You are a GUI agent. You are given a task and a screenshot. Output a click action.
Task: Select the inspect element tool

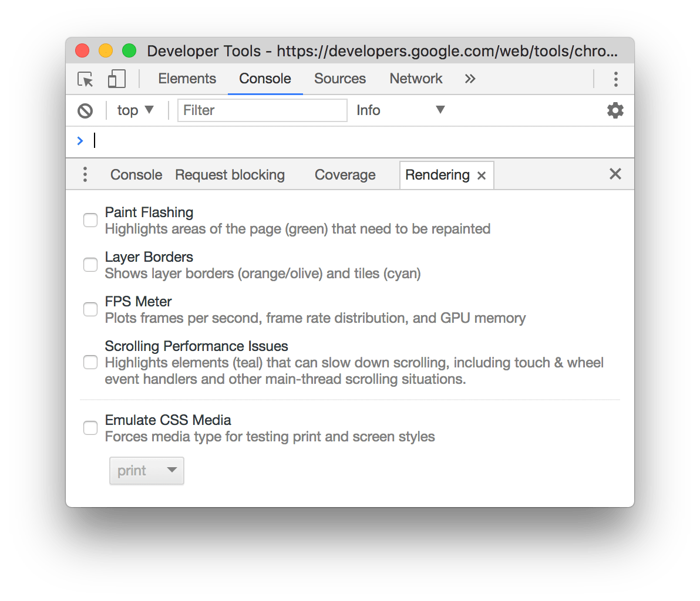(x=85, y=79)
